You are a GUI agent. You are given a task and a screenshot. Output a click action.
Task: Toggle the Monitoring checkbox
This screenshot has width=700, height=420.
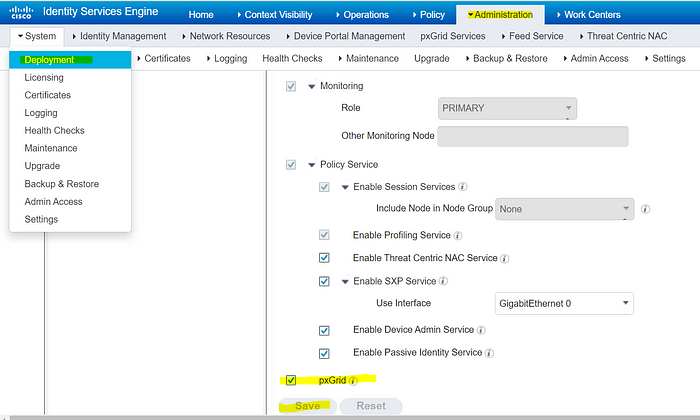tap(291, 86)
